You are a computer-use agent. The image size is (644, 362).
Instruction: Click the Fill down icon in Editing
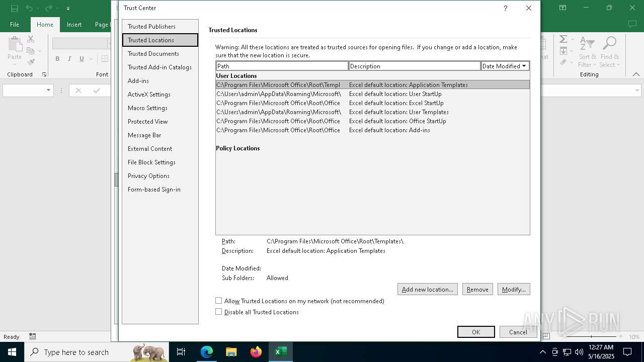[563, 51]
